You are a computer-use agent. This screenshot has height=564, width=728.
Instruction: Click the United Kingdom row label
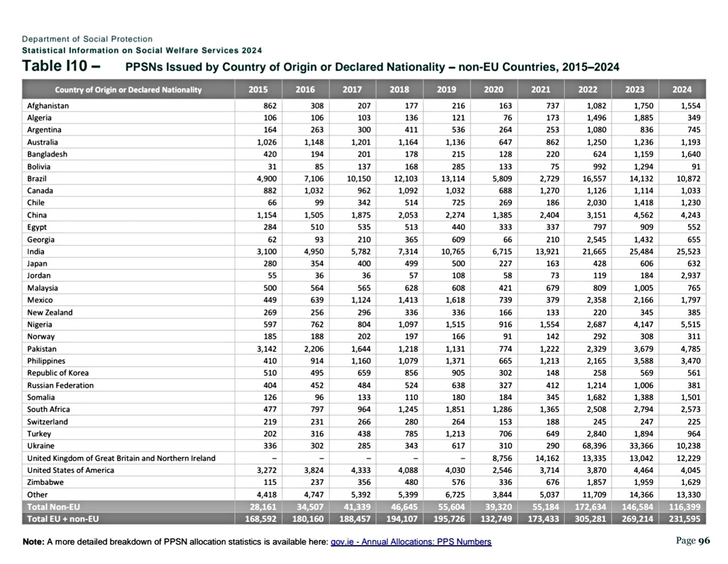point(121,458)
